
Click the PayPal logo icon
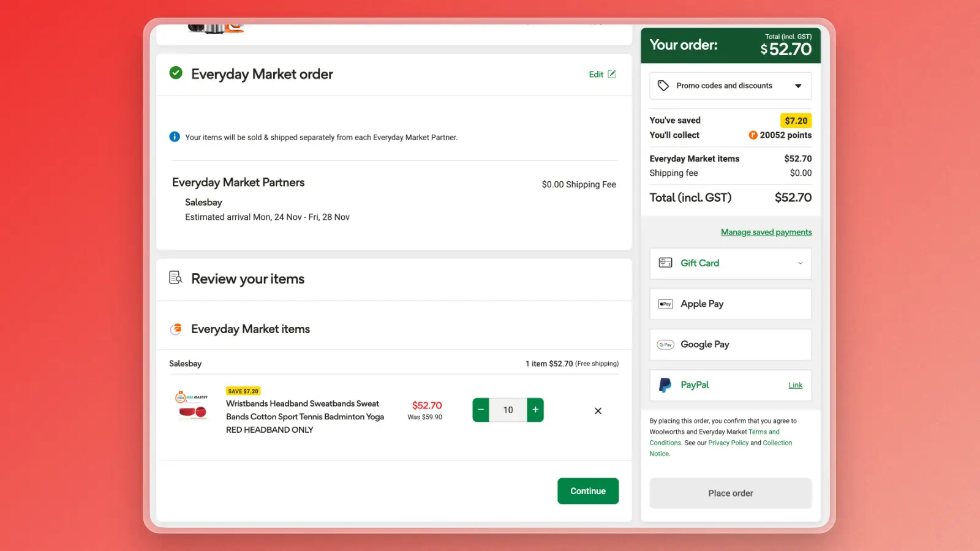tap(665, 385)
